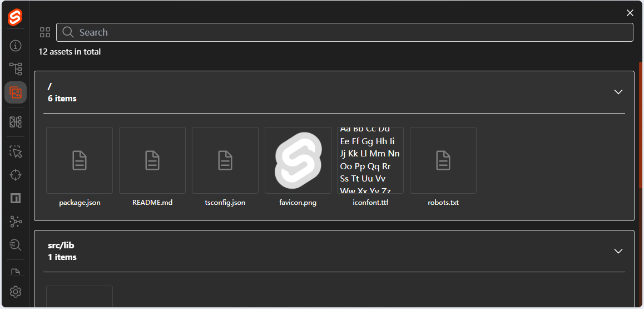
Task: Click the magnifier icon in the search bar
Action: (68, 32)
